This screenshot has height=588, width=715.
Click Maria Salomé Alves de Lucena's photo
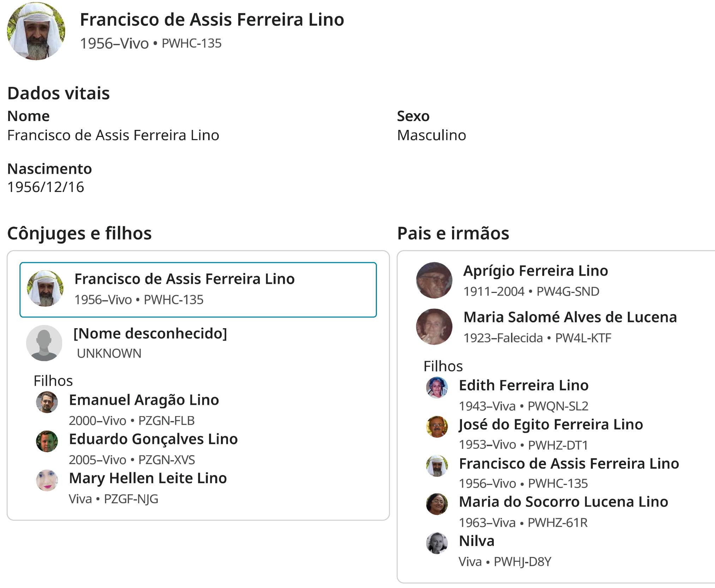click(434, 327)
